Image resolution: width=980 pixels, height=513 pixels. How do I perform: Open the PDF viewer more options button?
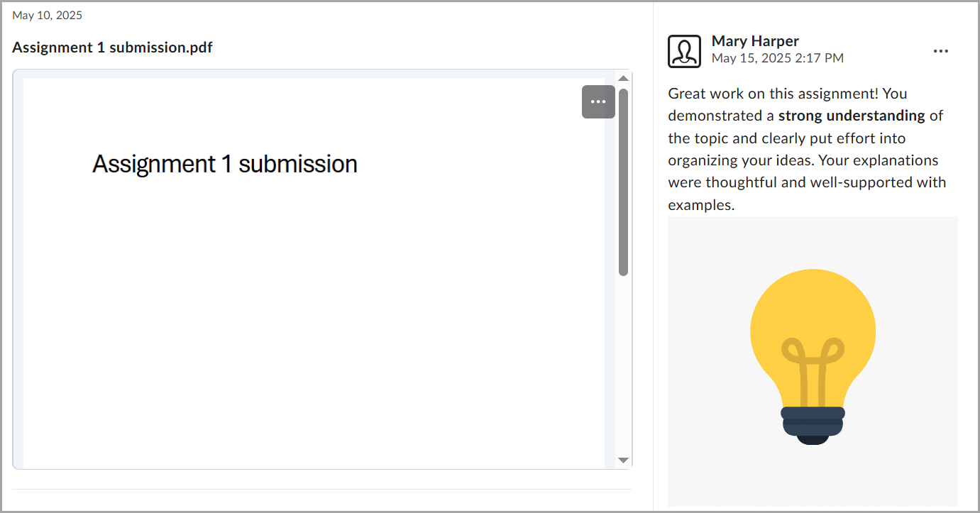[x=598, y=101]
